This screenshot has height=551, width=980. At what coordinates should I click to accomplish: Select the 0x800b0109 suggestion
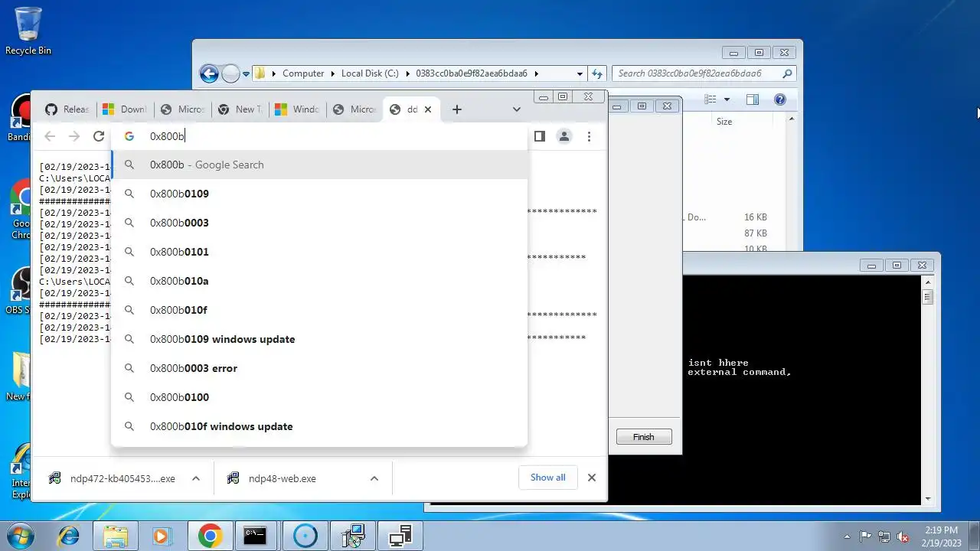click(x=319, y=194)
